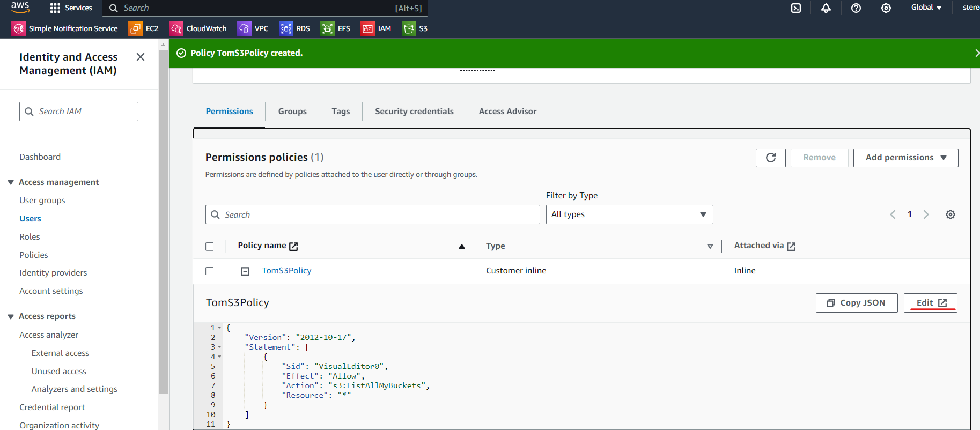Open Analyzers and settings in sidebar
Viewport: 980px width, 430px height.
tap(74, 389)
